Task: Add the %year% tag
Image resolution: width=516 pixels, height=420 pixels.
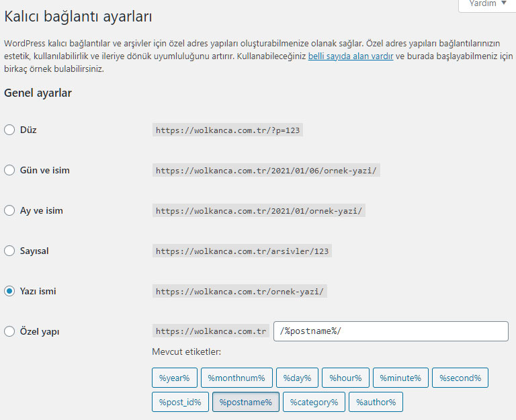Action: pyautogui.click(x=175, y=378)
